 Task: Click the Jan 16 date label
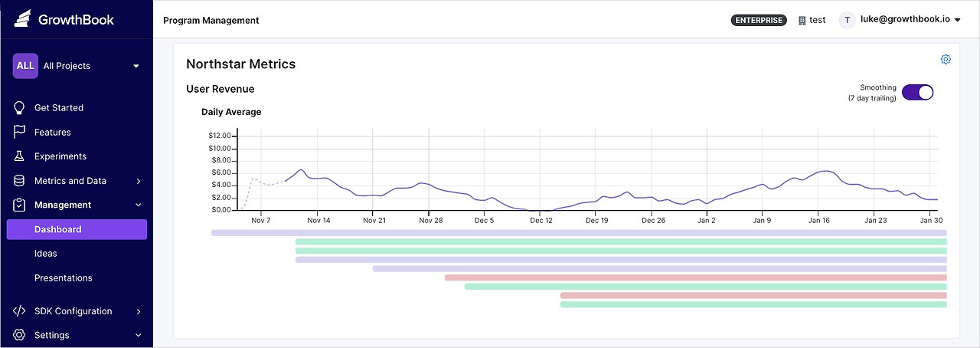(x=819, y=220)
